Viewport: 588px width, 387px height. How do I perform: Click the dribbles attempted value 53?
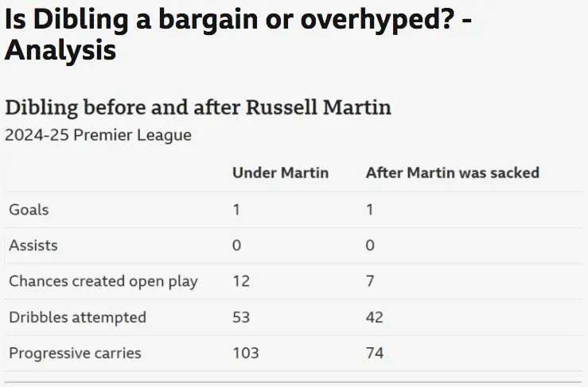(241, 317)
